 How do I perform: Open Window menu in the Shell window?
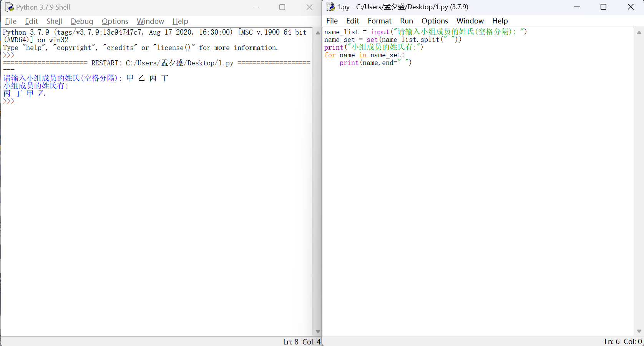point(150,22)
